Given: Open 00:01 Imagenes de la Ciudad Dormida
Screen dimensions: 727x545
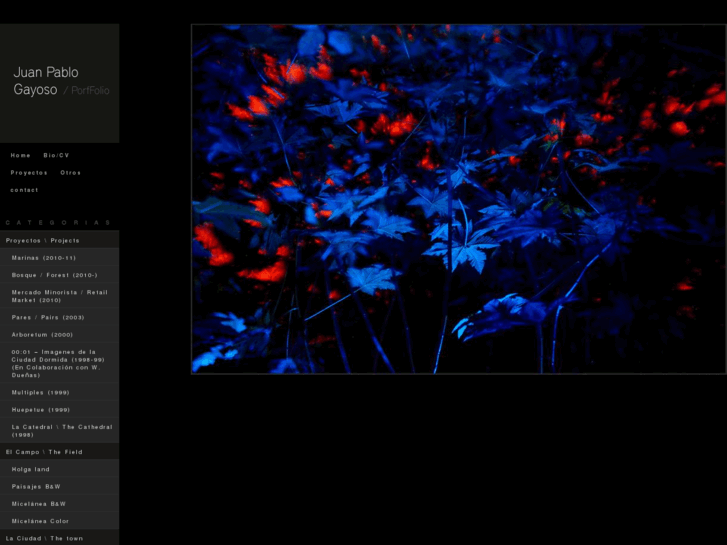Looking at the screenshot, I should [59, 363].
